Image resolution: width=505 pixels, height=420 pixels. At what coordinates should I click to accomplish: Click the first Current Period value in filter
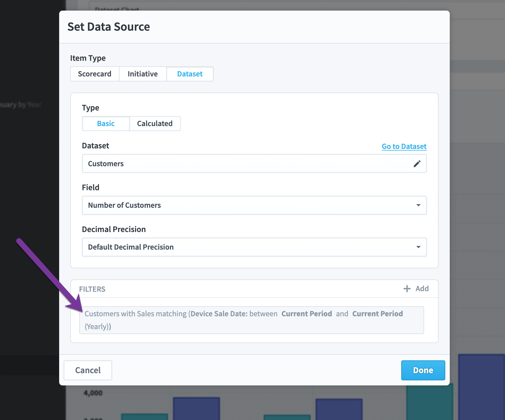click(x=307, y=314)
